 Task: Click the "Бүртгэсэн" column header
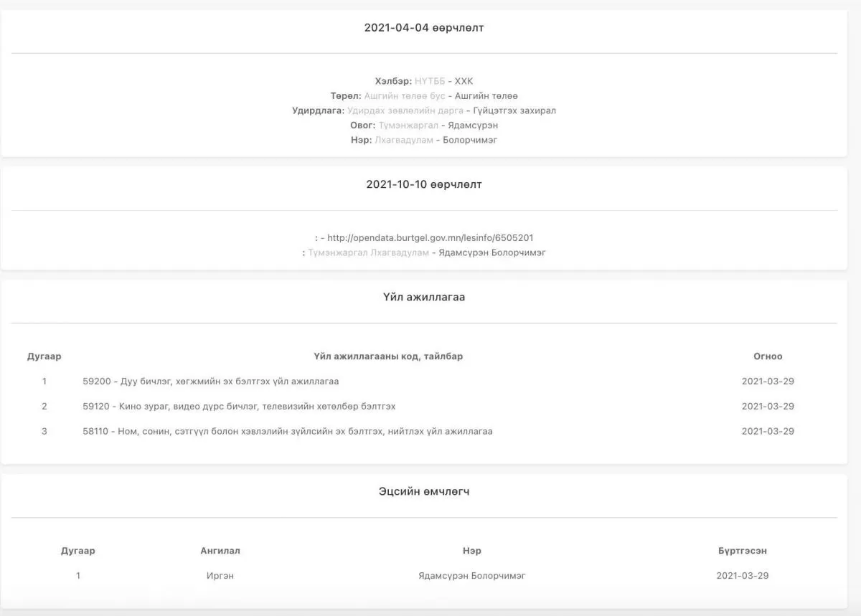pos(743,551)
